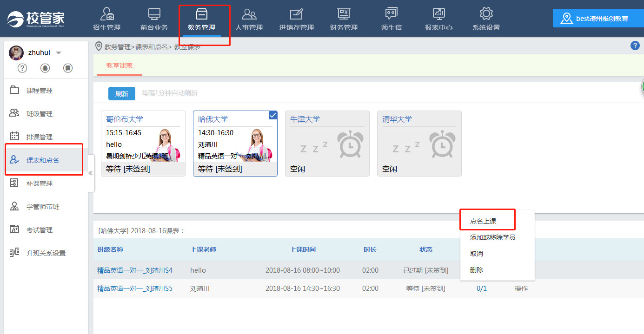Switch to the 教室课表 tab
The width and height of the screenshot is (644, 334).
click(120, 65)
